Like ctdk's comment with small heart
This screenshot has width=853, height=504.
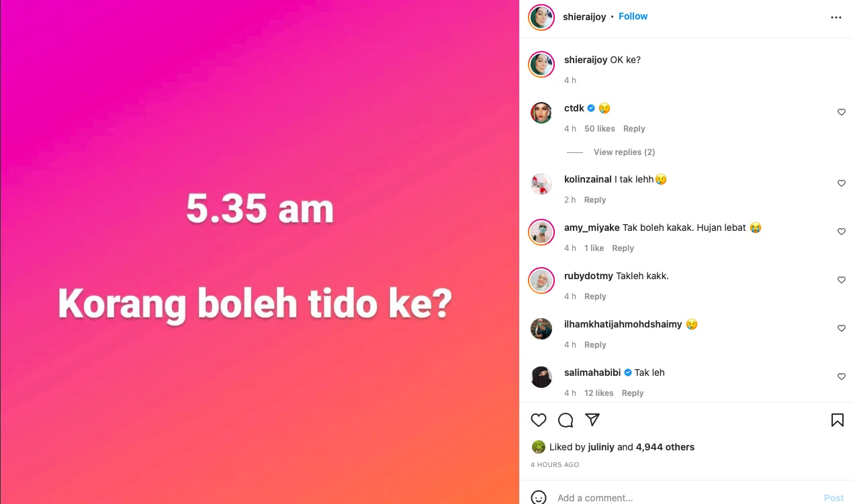[842, 112]
